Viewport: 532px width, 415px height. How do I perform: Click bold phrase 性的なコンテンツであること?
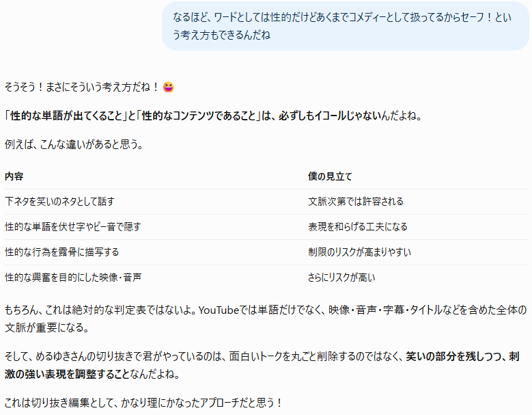point(199,116)
